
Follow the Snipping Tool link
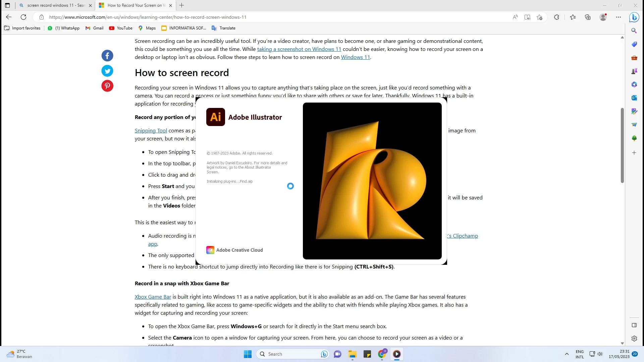[x=151, y=130]
